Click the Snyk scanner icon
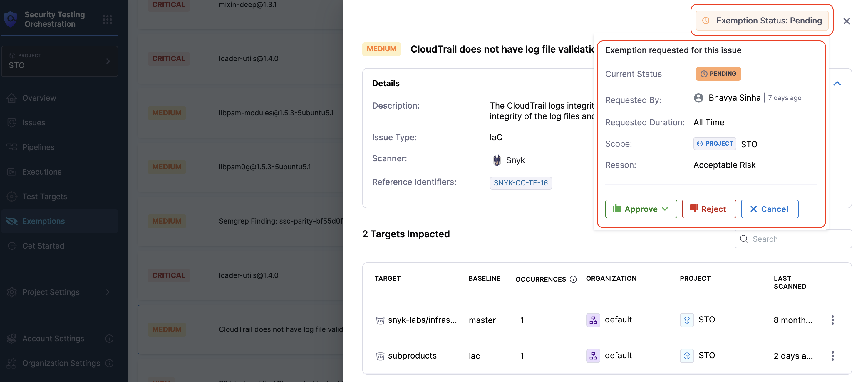Viewport: 868px width, 382px height. click(x=497, y=160)
